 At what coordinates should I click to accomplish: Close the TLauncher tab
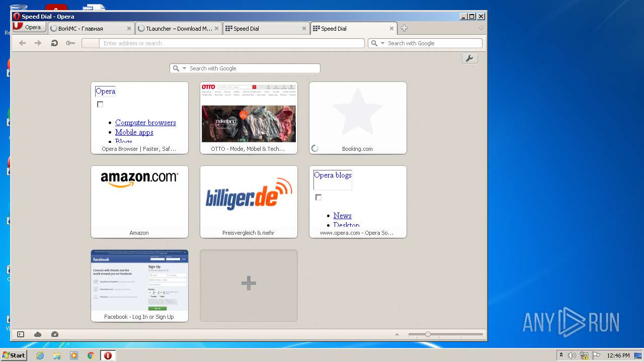coord(216,29)
